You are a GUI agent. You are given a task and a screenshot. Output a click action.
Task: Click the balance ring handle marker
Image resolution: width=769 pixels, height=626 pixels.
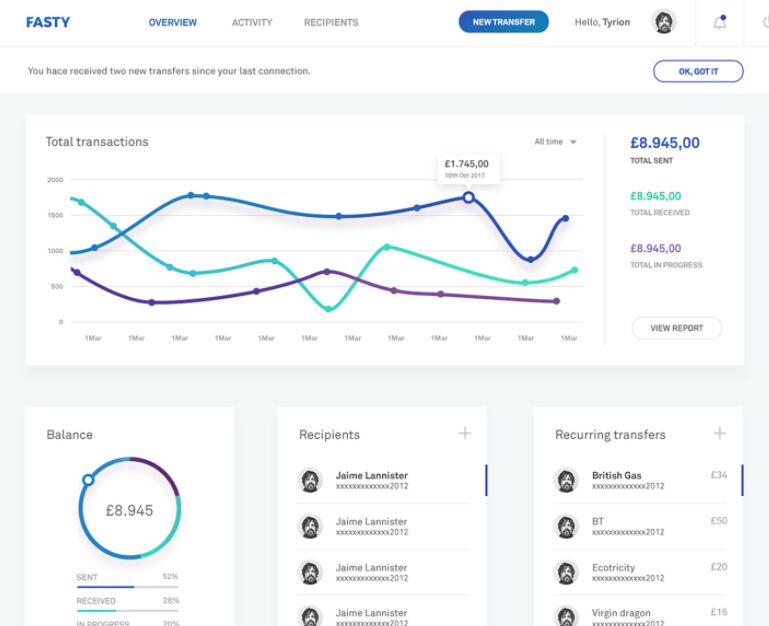[x=88, y=479]
